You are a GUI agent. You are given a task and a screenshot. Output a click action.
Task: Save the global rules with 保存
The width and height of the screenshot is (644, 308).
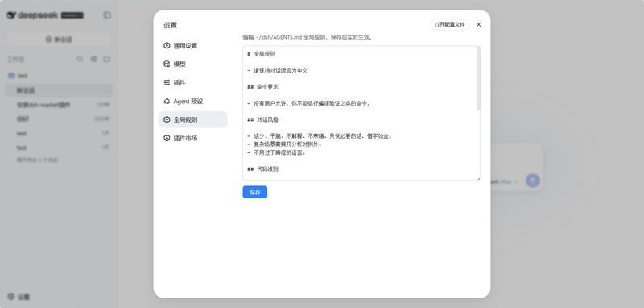pos(254,192)
